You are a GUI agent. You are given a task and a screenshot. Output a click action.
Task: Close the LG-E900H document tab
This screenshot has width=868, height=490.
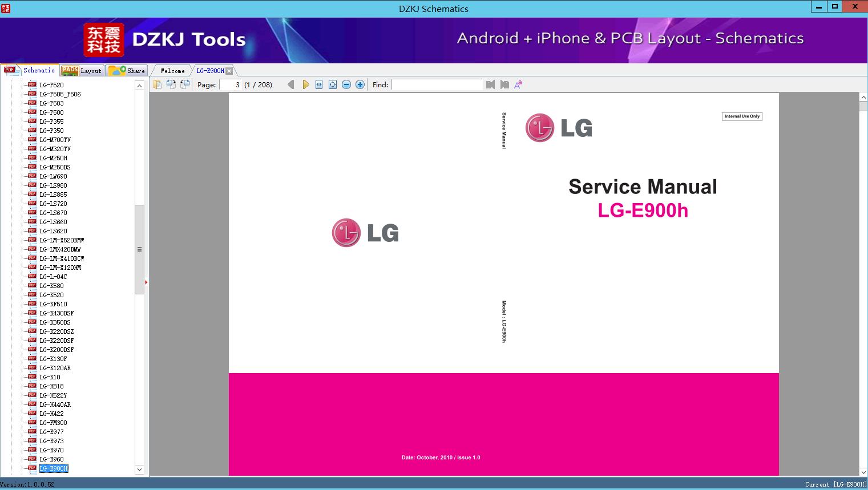229,71
